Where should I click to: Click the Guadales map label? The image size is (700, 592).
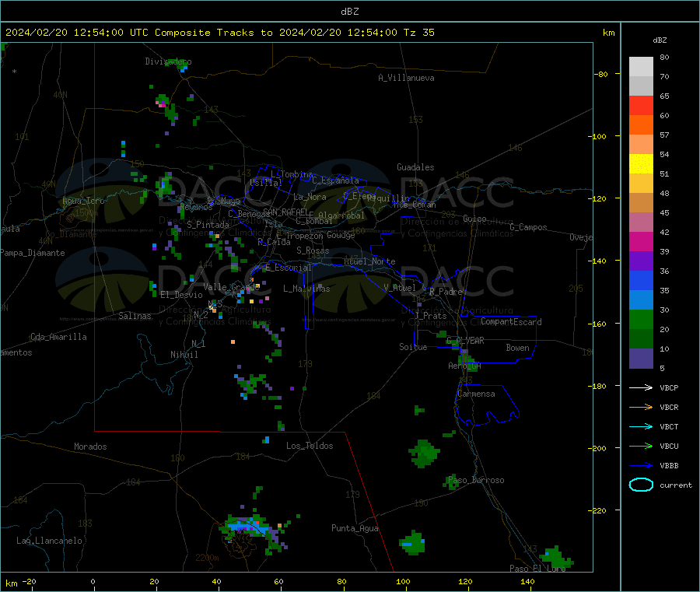pyautogui.click(x=415, y=167)
